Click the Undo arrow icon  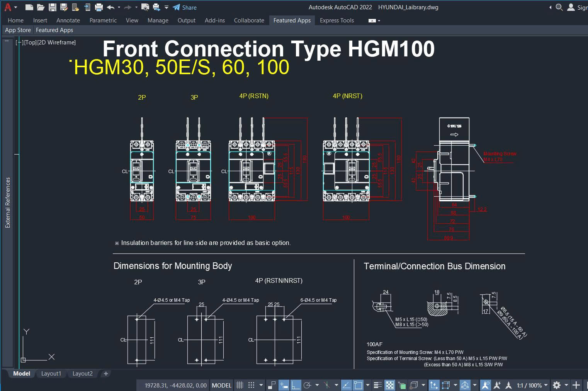click(110, 7)
